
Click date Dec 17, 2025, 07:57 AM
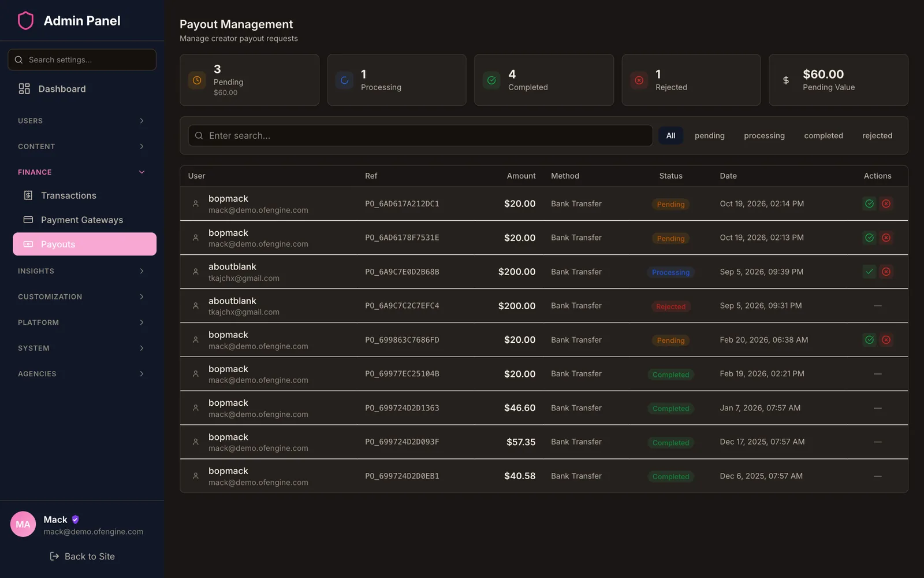(762, 442)
